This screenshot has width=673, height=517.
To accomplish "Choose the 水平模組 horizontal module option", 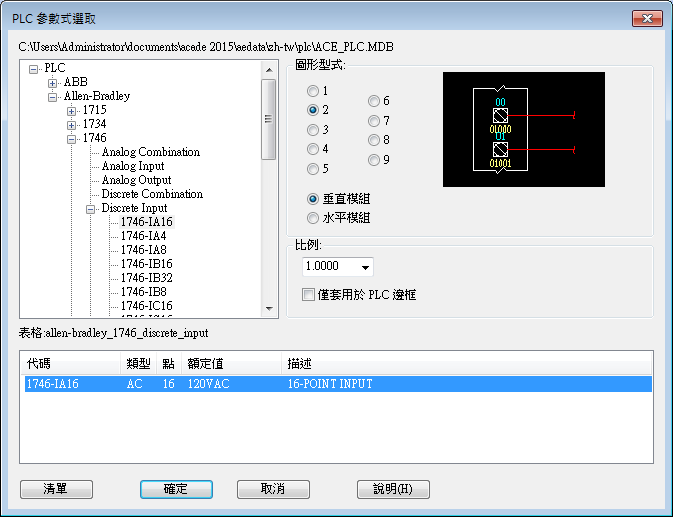I will pyautogui.click(x=313, y=218).
